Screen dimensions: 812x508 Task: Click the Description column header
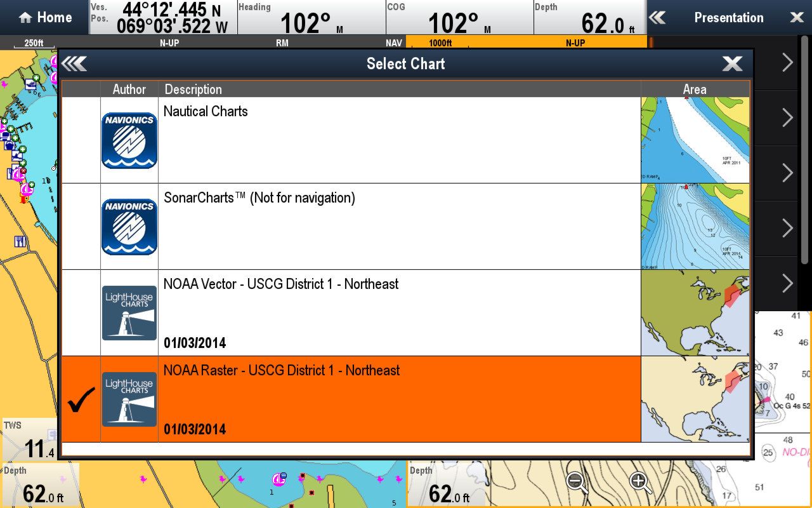(400, 90)
